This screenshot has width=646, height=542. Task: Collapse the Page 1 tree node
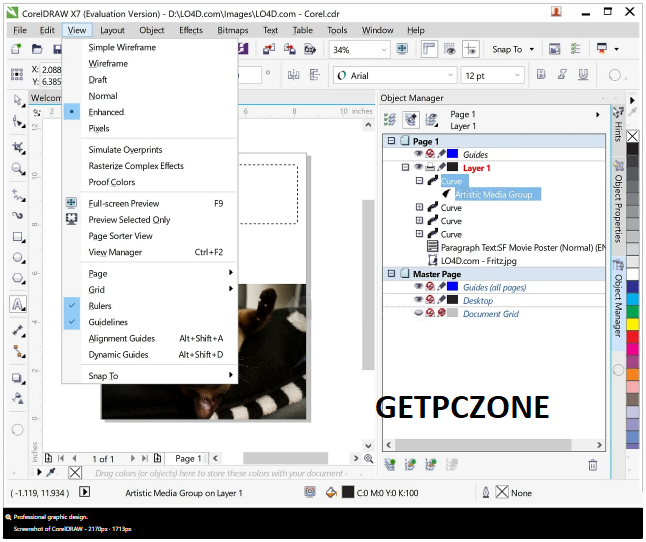(x=391, y=141)
